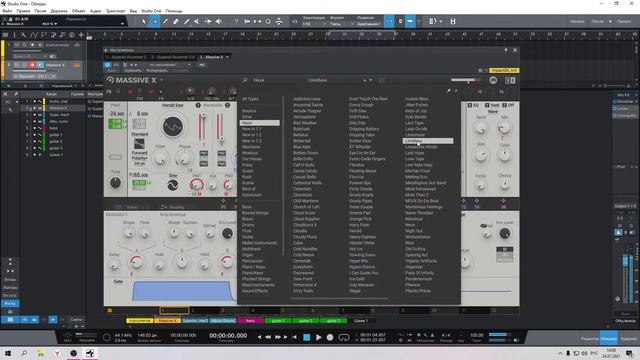640x360 pixels.
Task: Open the instrument tab dropdown arrow
Action: click(x=227, y=57)
